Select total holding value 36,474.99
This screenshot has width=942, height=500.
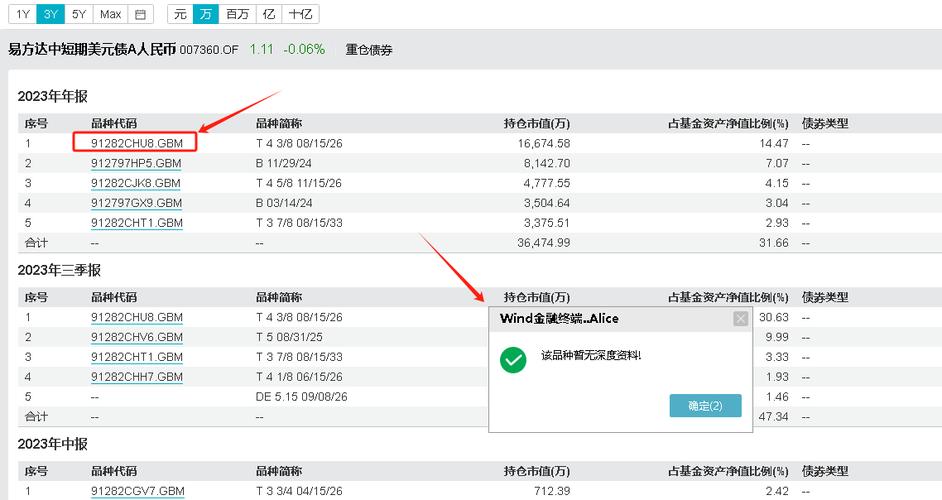(x=544, y=242)
